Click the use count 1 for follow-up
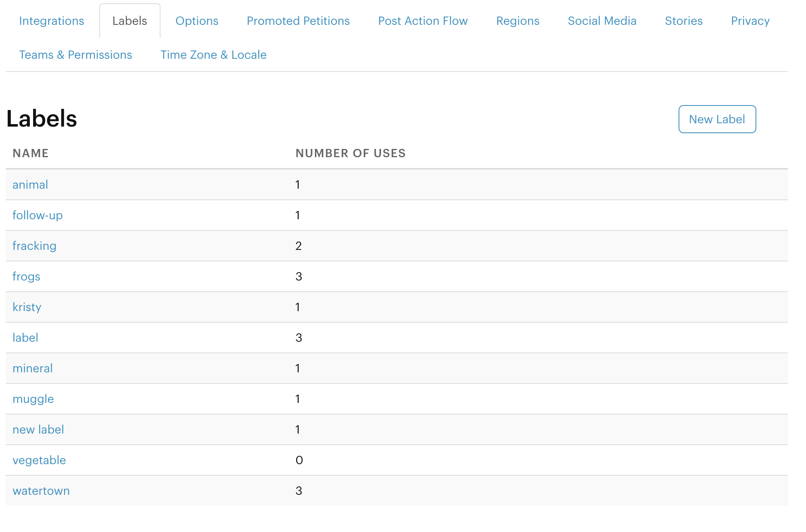This screenshot has width=806, height=532. click(297, 215)
